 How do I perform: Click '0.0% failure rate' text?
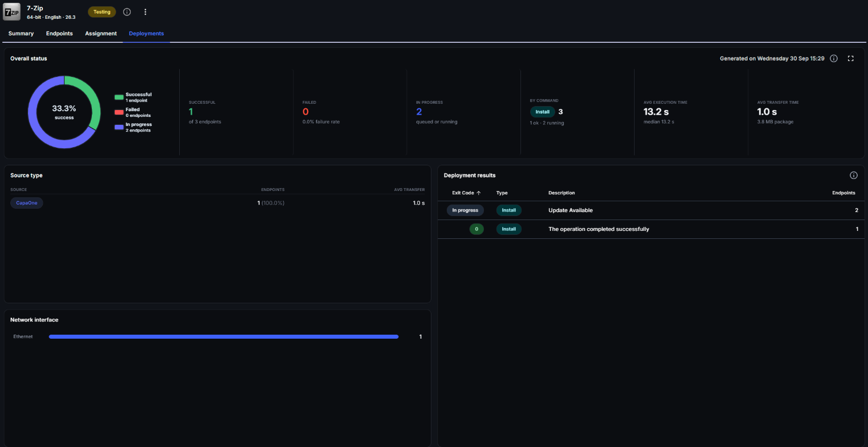321,122
